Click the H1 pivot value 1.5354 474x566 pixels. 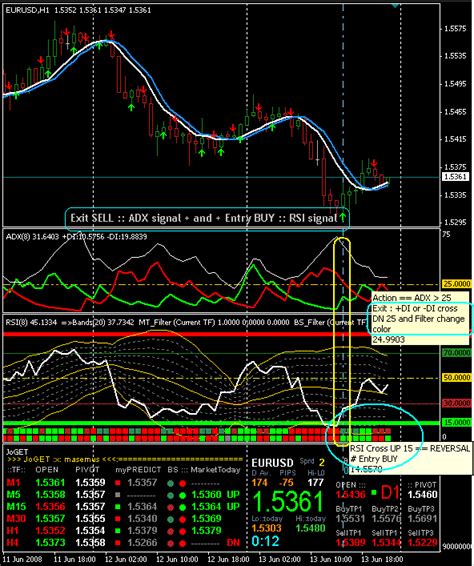90,531
